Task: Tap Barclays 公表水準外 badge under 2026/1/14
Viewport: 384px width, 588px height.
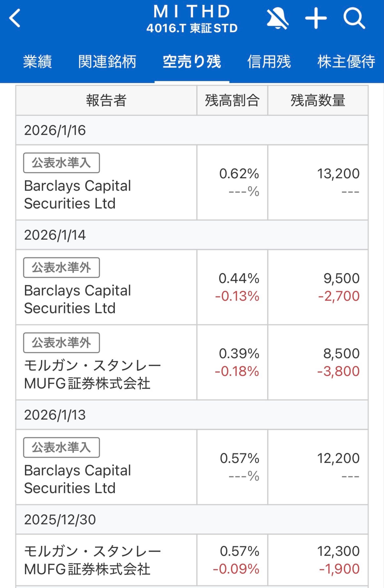Action: click(x=62, y=268)
